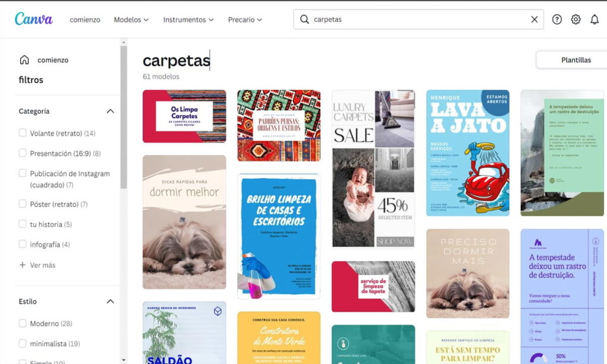Open the teal cleaning spray template
607x364 pixels.
pyautogui.click(x=373, y=344)
